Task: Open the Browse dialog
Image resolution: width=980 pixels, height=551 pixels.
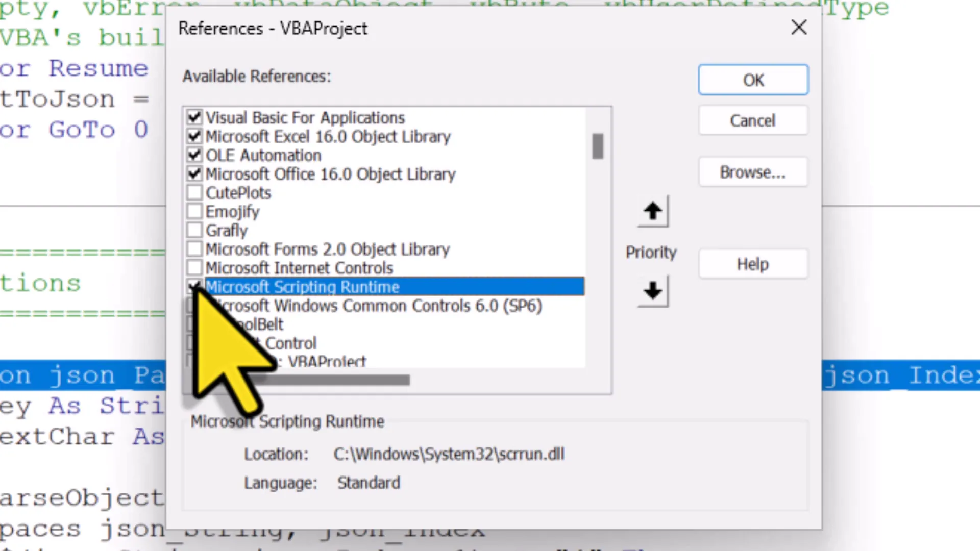Action: pos(752,172)
